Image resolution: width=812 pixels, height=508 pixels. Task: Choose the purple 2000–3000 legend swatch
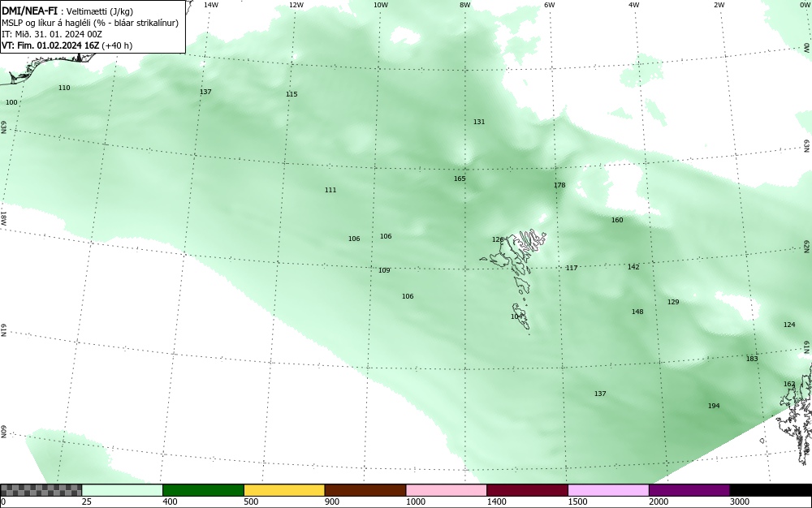[689, 490]
